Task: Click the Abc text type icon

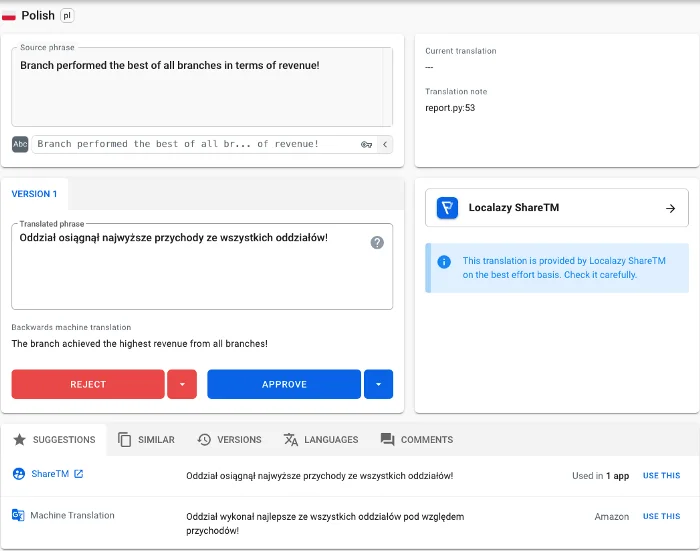Action: point(20,144)
